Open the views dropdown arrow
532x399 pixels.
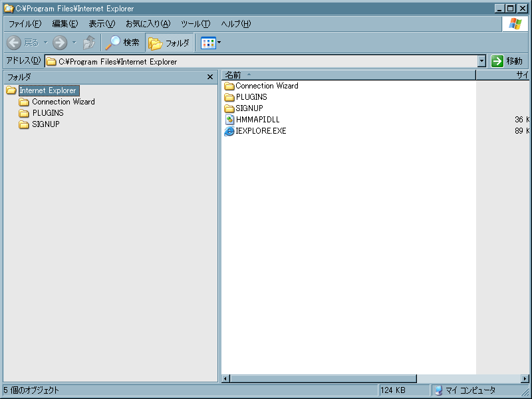click(x=219, y=43)
